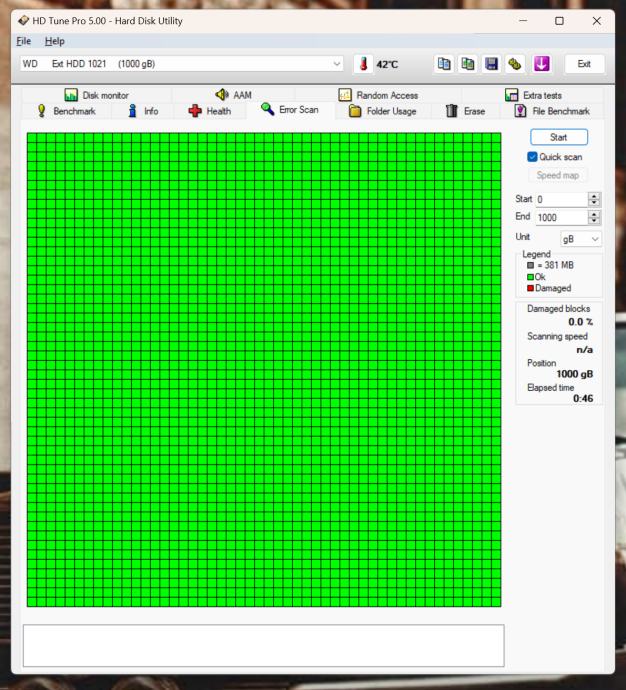Viewport: 626px width, 690px height.
Task: Click the Exit button
Action: click(584, 64)
